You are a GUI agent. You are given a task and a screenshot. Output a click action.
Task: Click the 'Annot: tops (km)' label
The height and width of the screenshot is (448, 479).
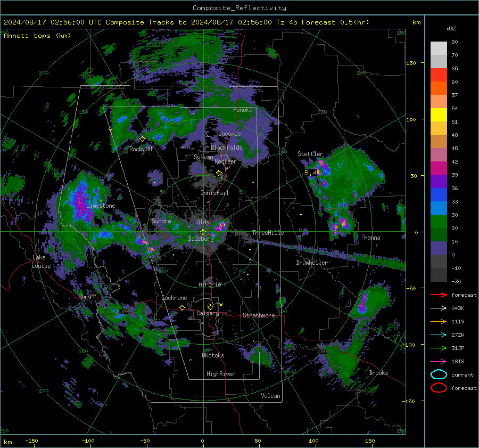pos(37,36)
